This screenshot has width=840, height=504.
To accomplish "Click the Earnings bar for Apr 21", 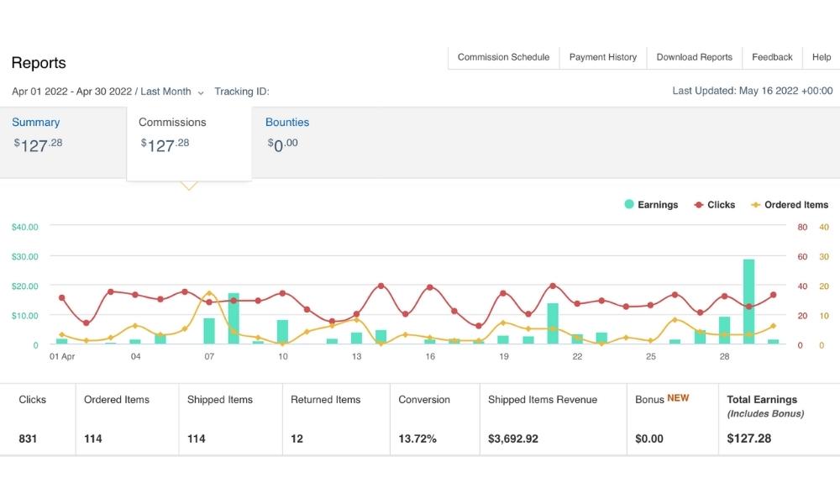I will (553, 323).
